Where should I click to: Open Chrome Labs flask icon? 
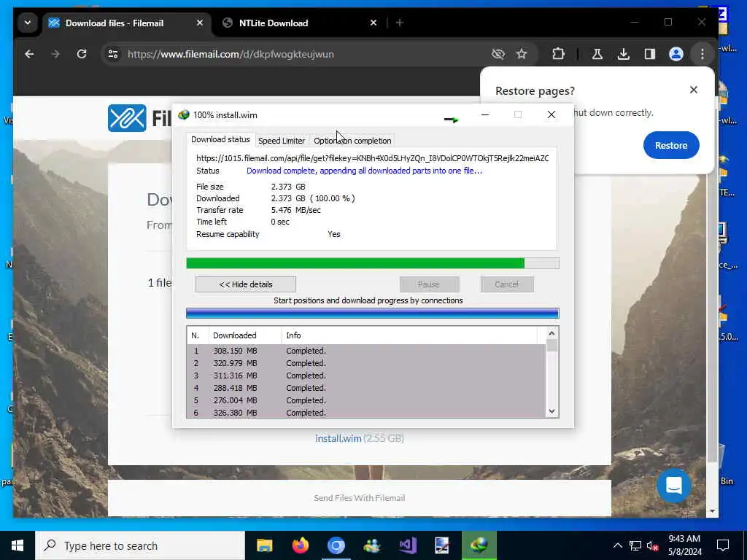(x=597, y=54)
